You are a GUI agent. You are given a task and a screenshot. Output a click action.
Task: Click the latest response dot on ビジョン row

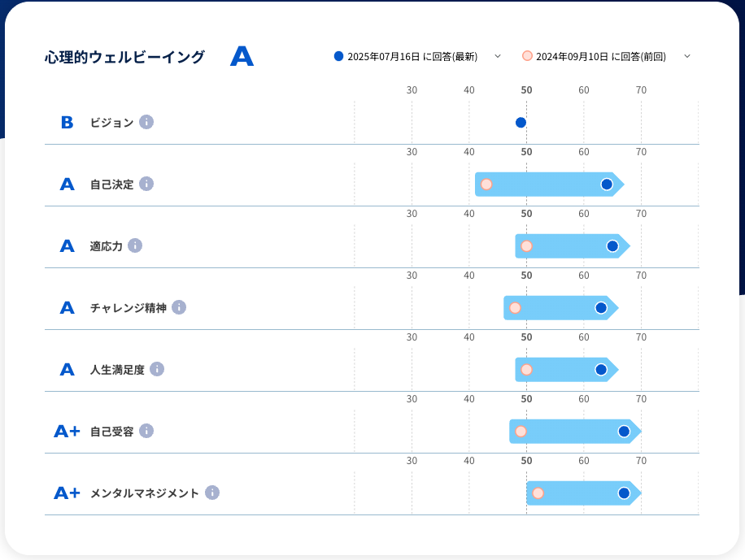[521, 123]
